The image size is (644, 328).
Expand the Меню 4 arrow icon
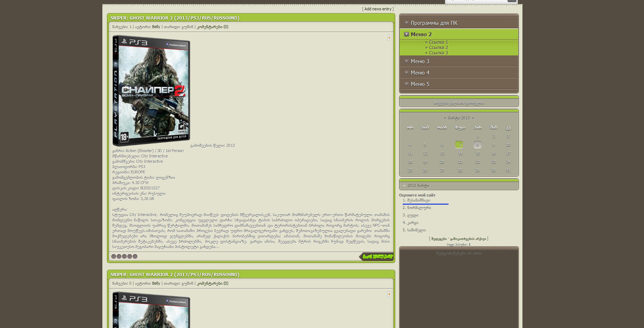coord(407,72)
